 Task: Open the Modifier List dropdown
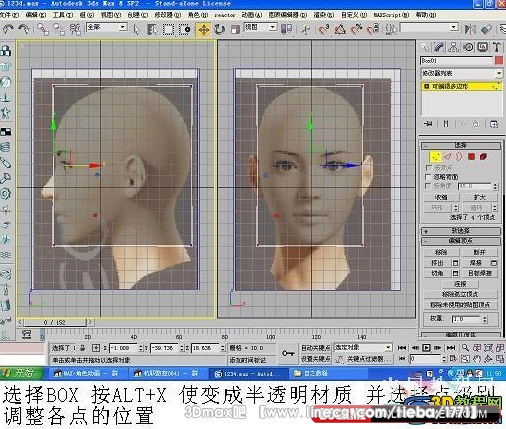pos(461,73)
